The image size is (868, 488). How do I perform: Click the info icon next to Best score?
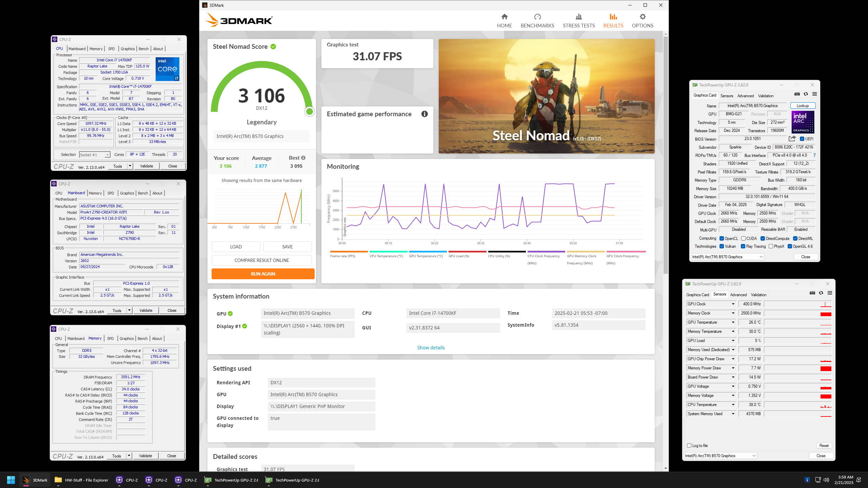pyautogui.click(x=303, y=158)
